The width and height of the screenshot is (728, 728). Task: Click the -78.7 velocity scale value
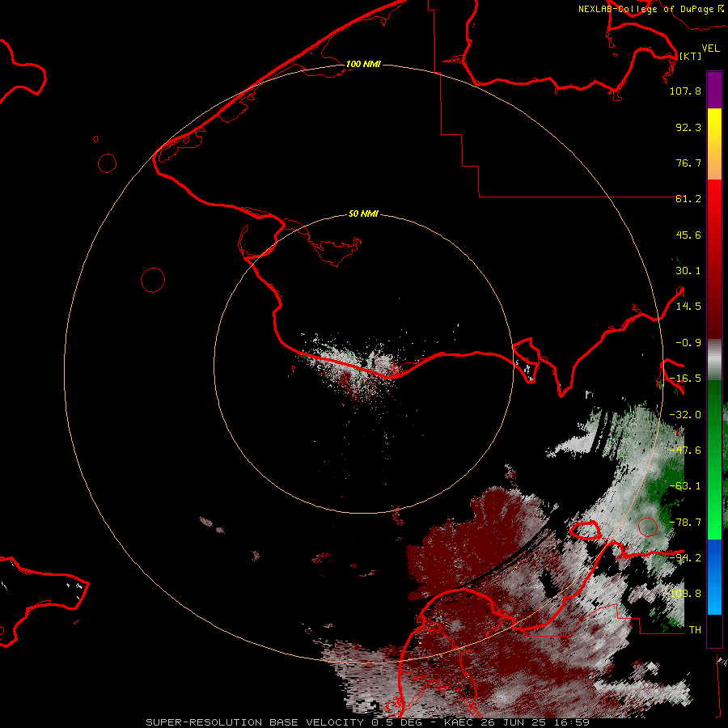[685, 523]
